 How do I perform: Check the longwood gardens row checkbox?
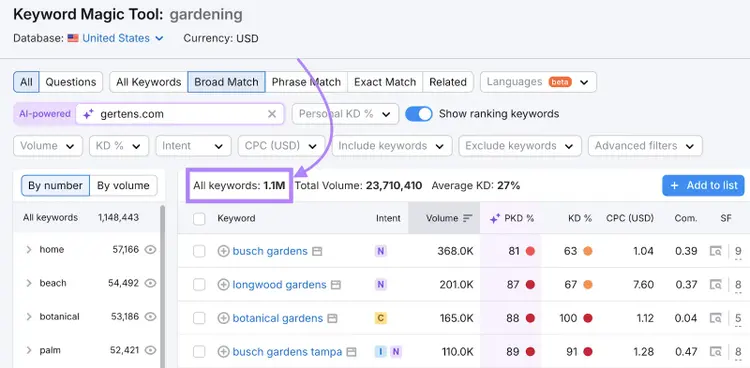[199, 285]
